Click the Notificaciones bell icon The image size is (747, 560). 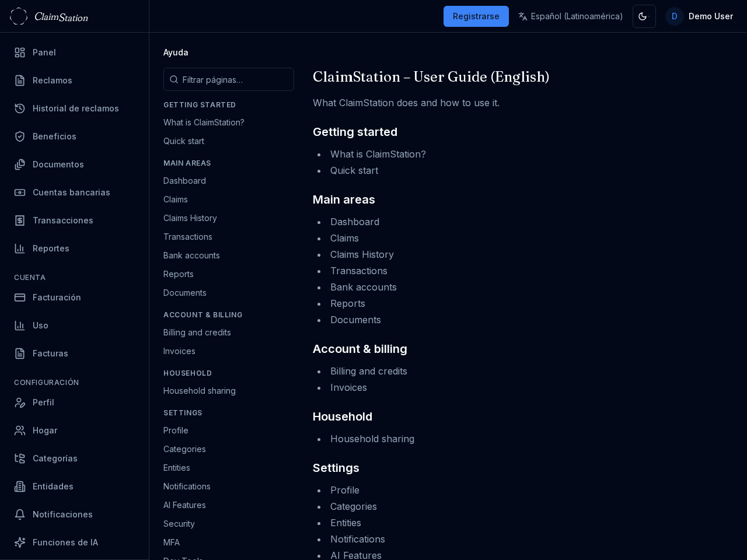tap(20, 514)
